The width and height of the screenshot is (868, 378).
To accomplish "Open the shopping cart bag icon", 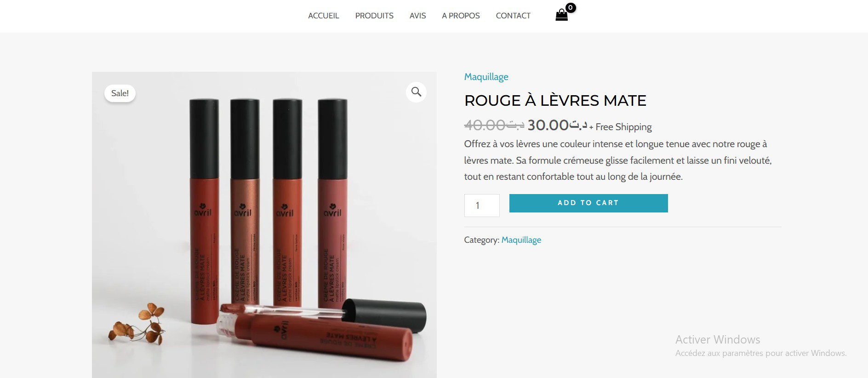I will point(561,16).
